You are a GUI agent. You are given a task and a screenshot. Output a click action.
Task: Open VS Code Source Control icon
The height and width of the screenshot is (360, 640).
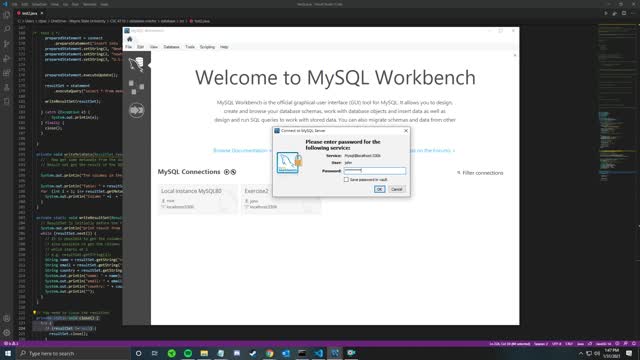tap(7, 44)
